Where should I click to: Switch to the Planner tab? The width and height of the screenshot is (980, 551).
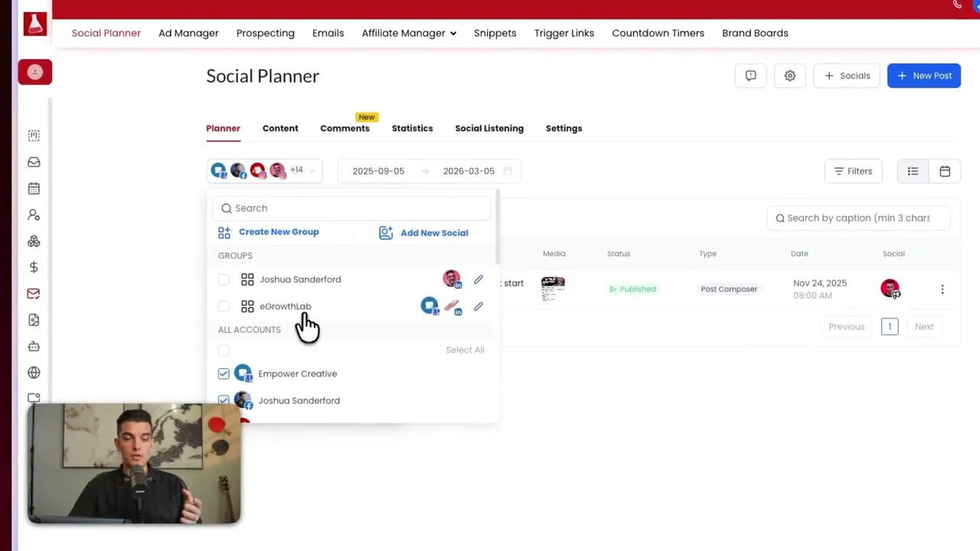point(223,129)
